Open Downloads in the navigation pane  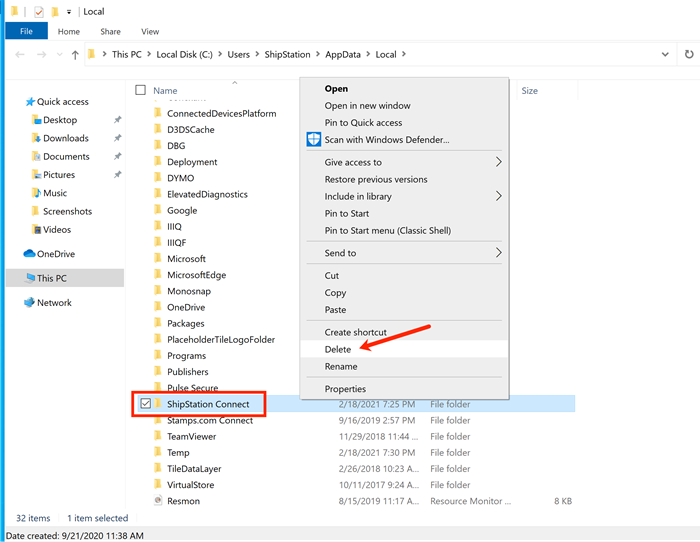pos(66,138)
